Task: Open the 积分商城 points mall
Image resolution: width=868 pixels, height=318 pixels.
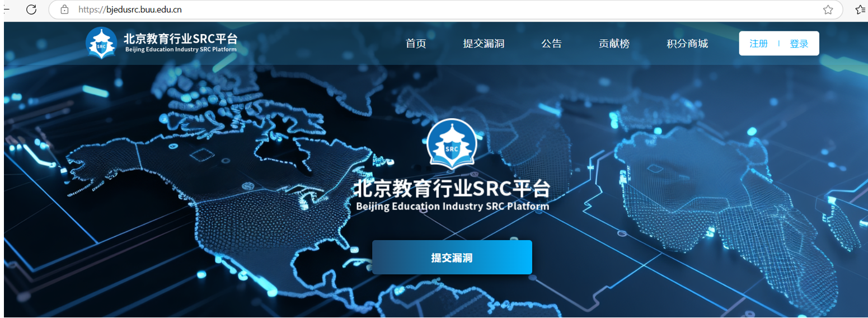Action: 687,44
